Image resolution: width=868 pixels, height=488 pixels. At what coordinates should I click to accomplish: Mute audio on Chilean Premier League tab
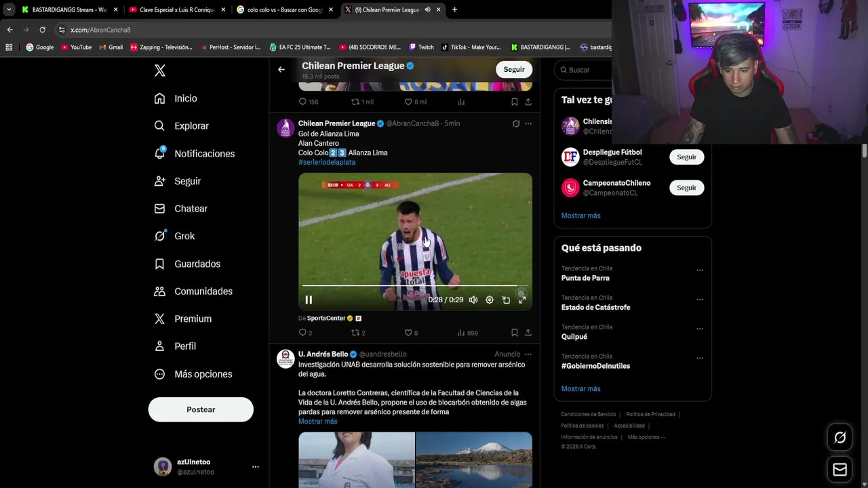coord(428,9)
